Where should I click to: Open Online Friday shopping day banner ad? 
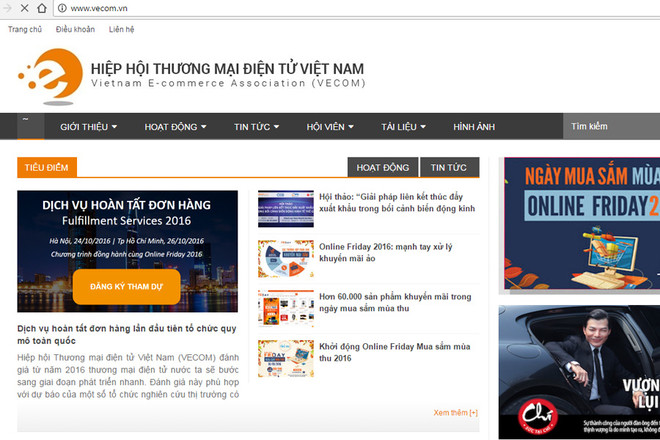[x=582, y=224]
